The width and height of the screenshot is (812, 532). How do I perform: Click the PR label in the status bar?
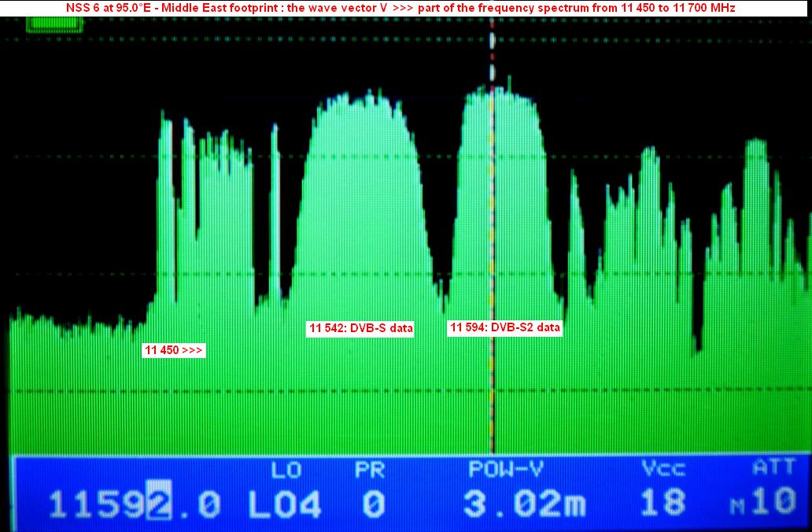(x=368, y=470)
